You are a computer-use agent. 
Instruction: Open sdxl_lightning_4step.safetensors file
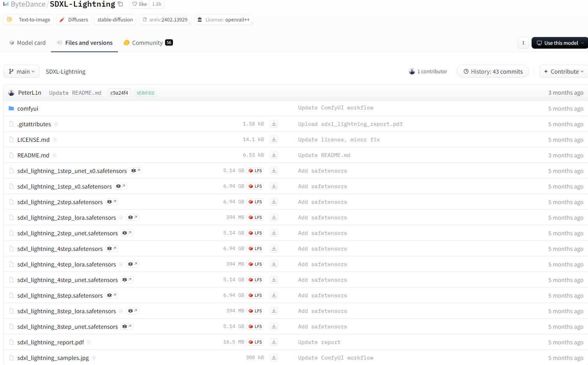click(x=60, y=249)
